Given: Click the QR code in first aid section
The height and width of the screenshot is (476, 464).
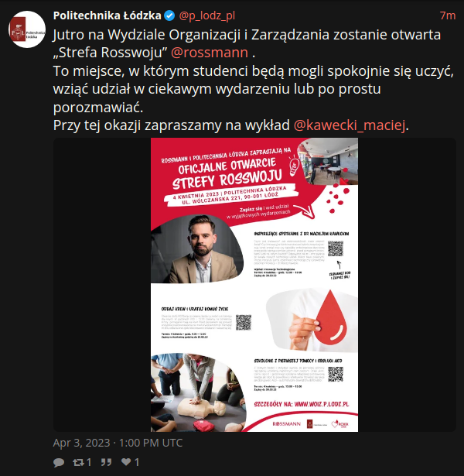Looking at the screenshot, I should pos(336,375).
